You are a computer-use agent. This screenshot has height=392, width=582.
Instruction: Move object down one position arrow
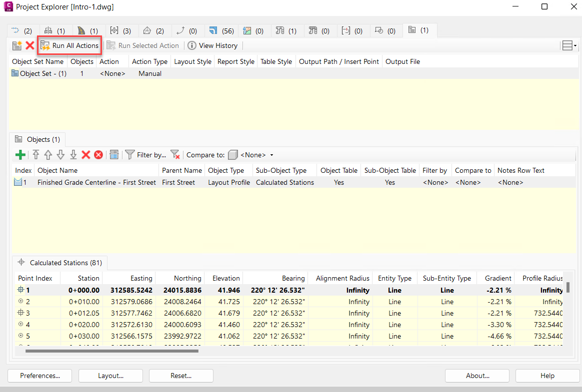click(x=60, y=155)
